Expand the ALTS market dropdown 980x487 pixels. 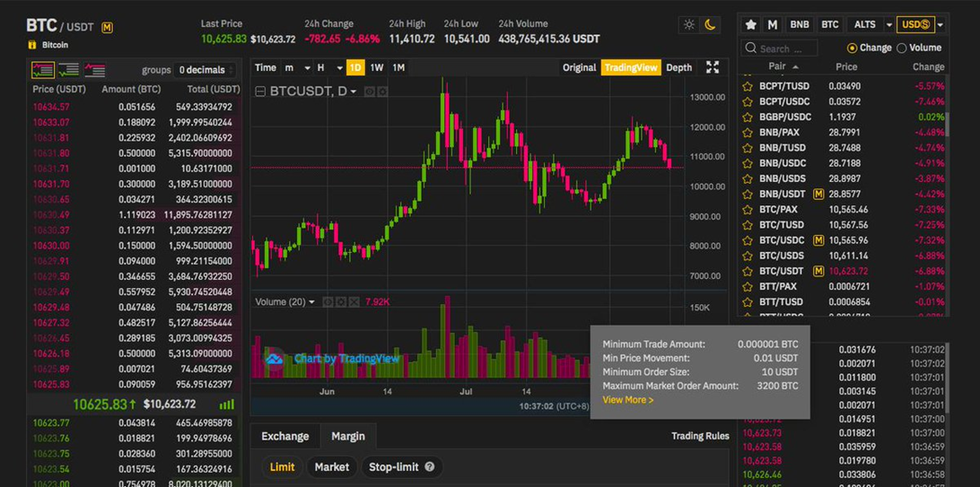(x=889, y=25)
